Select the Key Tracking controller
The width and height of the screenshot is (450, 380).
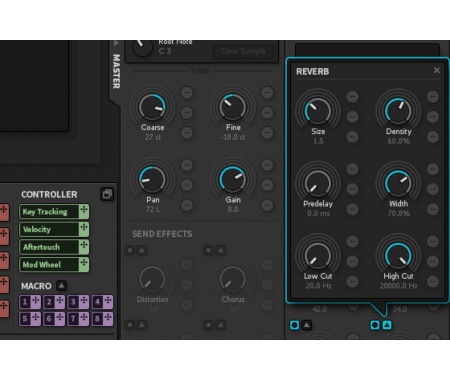(x=49, y=211)
